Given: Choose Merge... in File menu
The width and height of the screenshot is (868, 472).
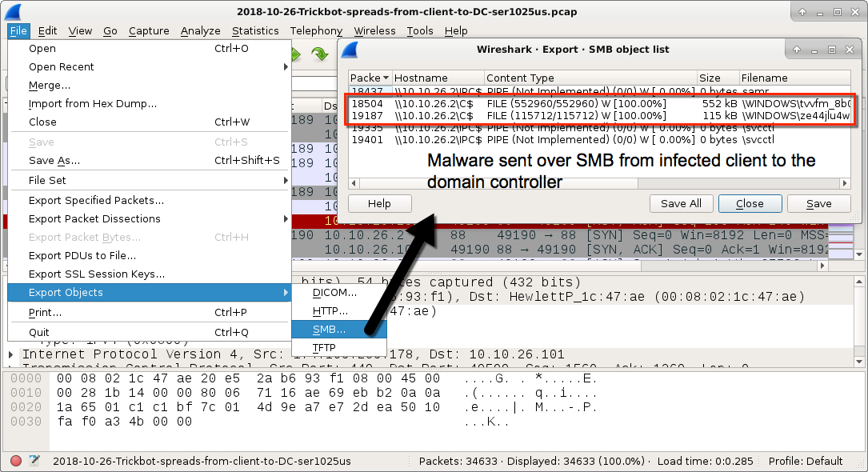Looking at the screenshot, I should tap(150, 86).
